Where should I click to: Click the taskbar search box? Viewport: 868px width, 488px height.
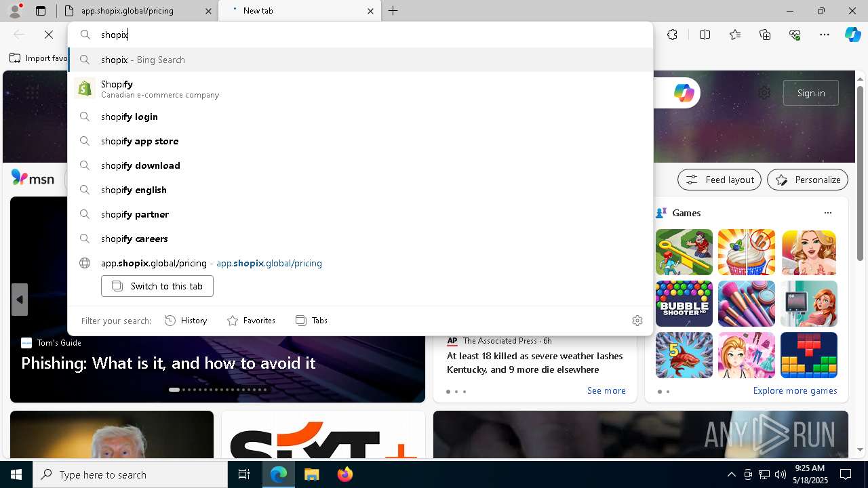coord(130,474)
